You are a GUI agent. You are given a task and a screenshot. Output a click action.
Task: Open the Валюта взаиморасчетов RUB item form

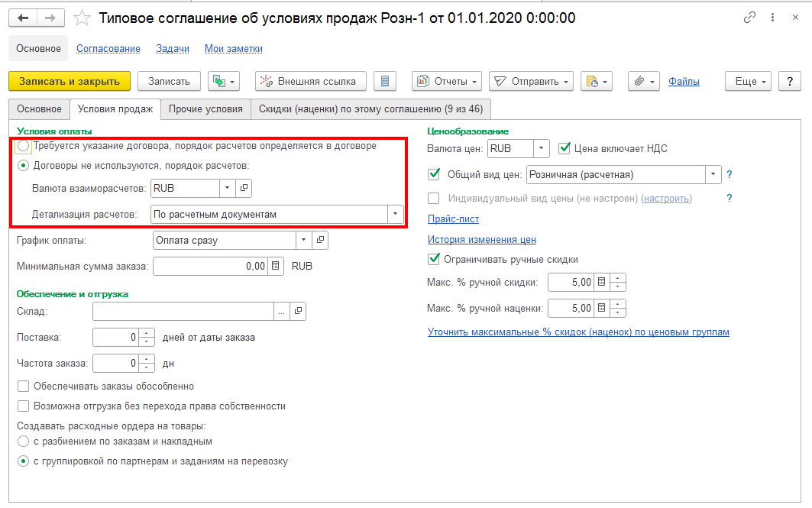[244, 188]
